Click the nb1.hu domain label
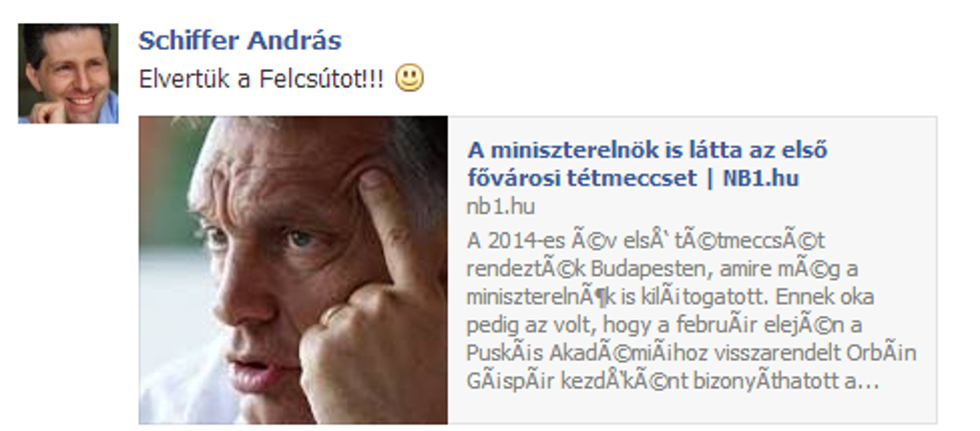The width and height of the screenshot is (980, 431). pos(501,207)
